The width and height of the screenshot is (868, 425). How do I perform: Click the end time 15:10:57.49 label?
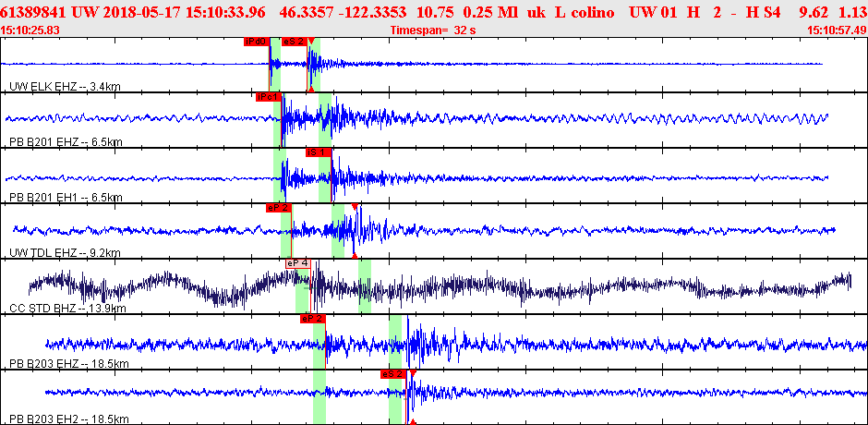836,30
